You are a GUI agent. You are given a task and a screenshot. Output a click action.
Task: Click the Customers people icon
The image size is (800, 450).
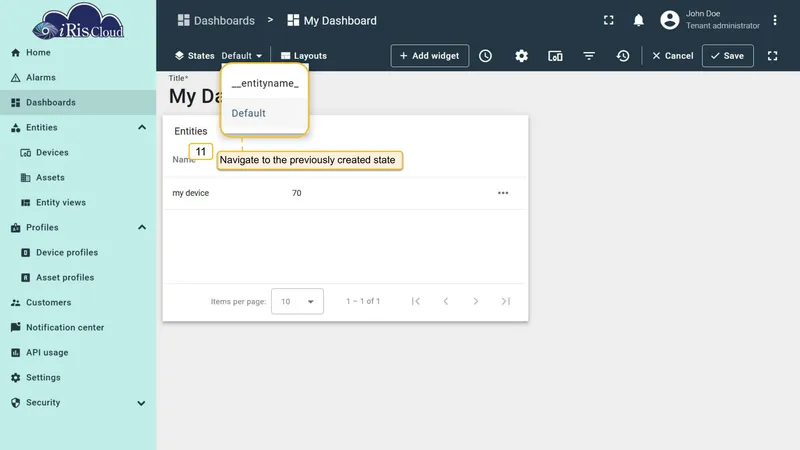tap(16, 303)
